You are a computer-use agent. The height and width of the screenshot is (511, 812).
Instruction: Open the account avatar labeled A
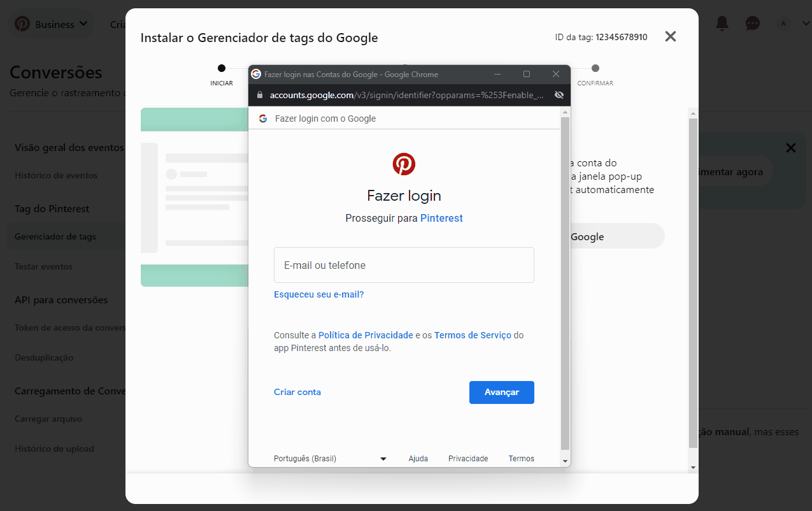tap(783, 24)
